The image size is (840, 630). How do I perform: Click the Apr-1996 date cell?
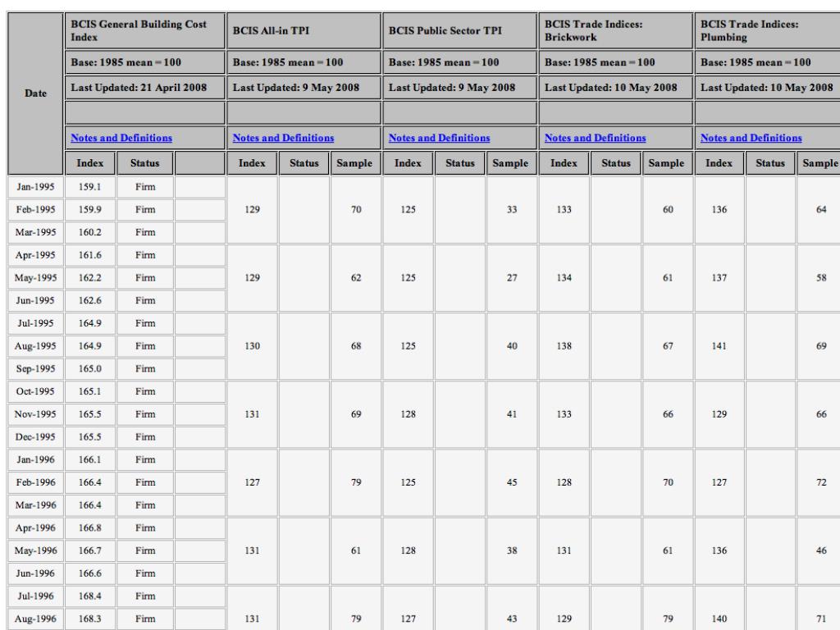coord(35,527)
